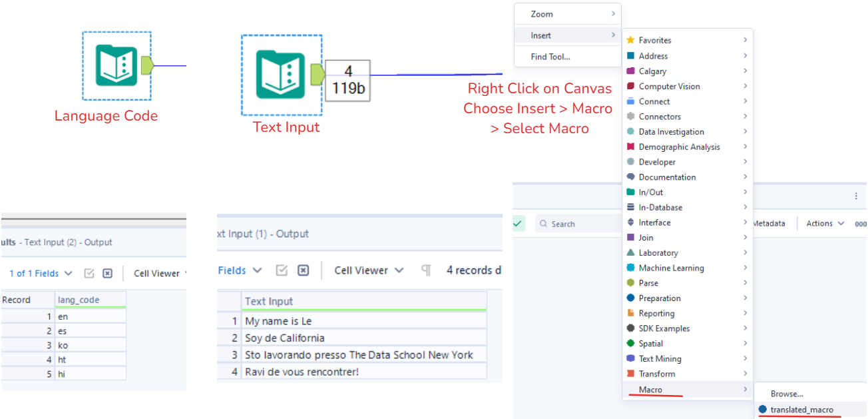Expand the Actions dropdown
The height and width of the screenshot is (419, 868).
[x=825, y=224]
